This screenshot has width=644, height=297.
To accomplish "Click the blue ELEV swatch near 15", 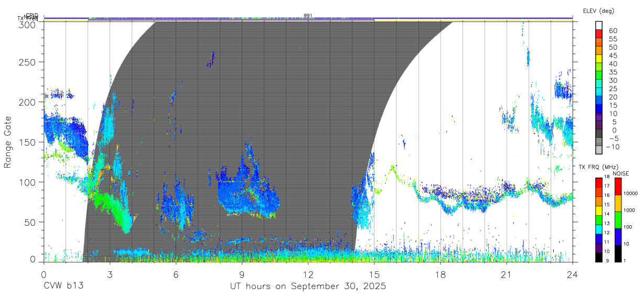I will coord(599,108).
